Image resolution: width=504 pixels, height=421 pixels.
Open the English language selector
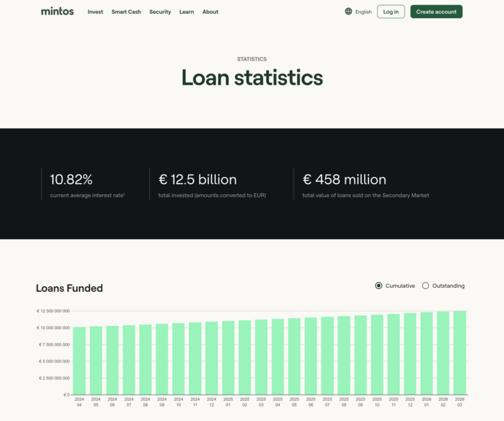362,11
